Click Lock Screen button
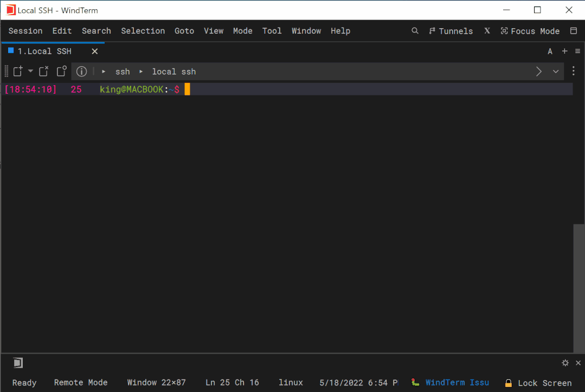Viewport: 585px width, 392px height. (544, 383)
